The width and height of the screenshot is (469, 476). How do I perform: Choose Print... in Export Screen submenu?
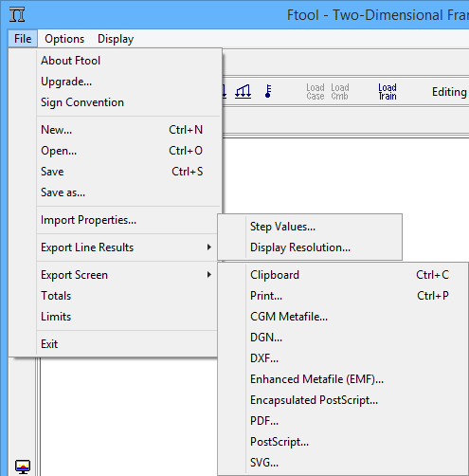tap(343, 296)
